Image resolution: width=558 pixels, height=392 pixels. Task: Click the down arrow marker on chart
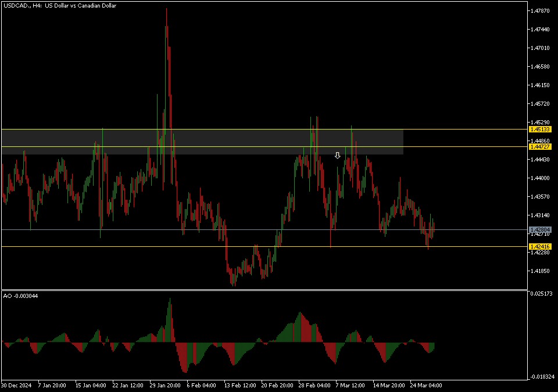[x=337, y=156]
